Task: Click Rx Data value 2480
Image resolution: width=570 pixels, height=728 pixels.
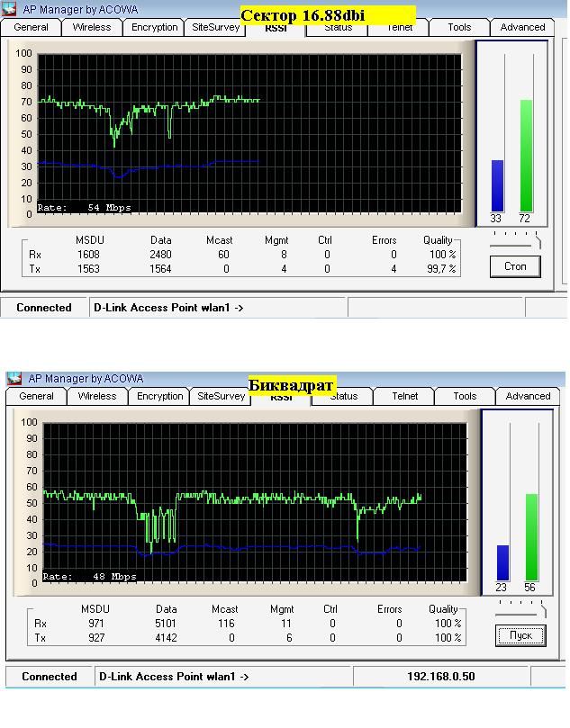Action: click(160, 255)
